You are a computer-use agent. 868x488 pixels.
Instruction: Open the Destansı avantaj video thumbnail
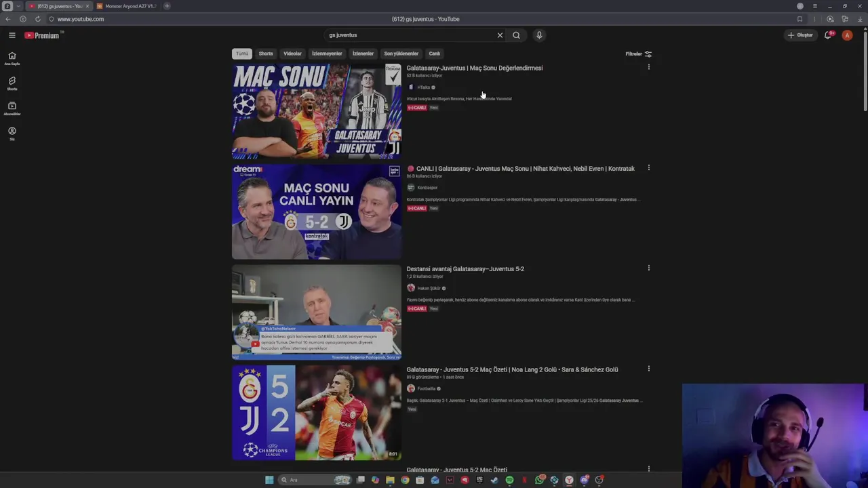[x=317, y=312]
